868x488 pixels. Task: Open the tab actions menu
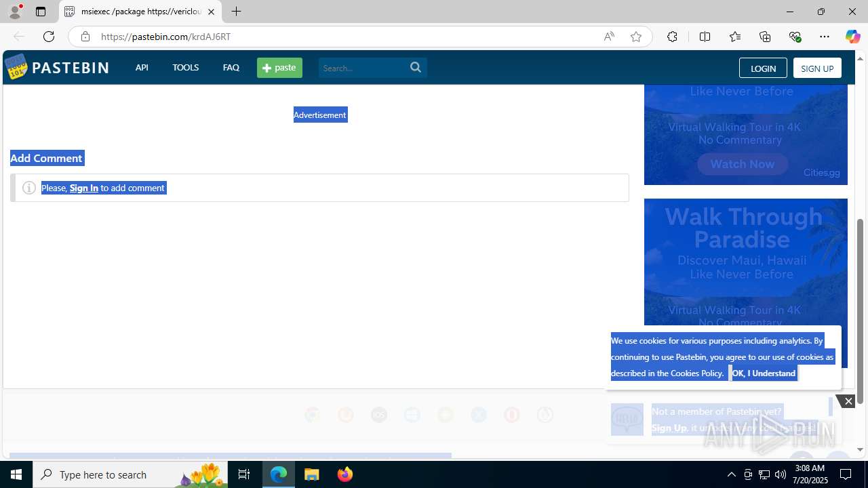coord(41,12)
